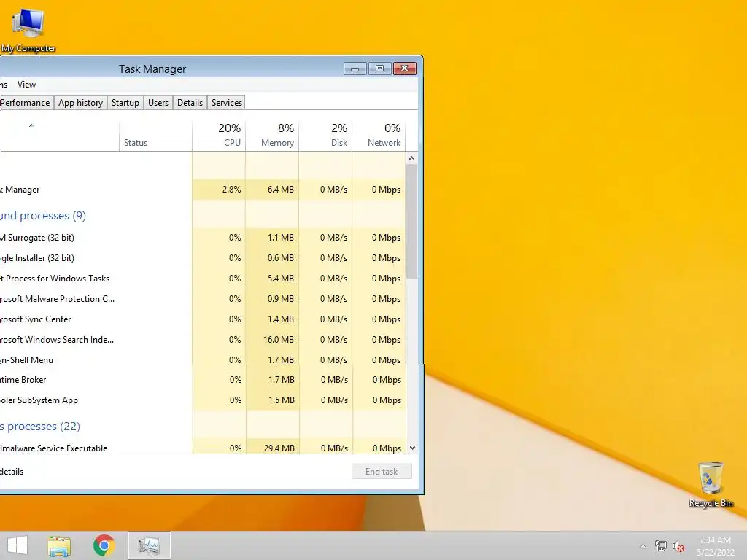Select the Shell Menu process row

click(x=203, y=360)
